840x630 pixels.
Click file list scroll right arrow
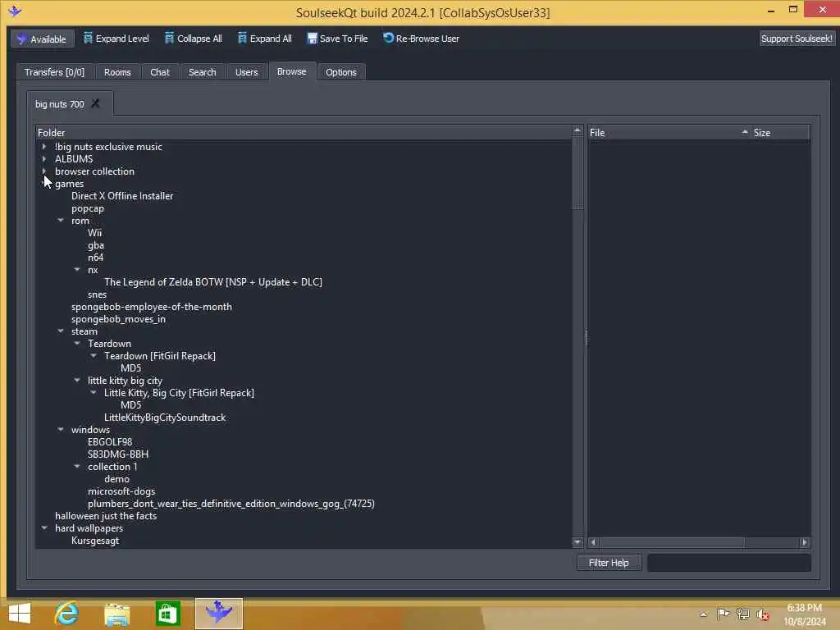[804, 542]
